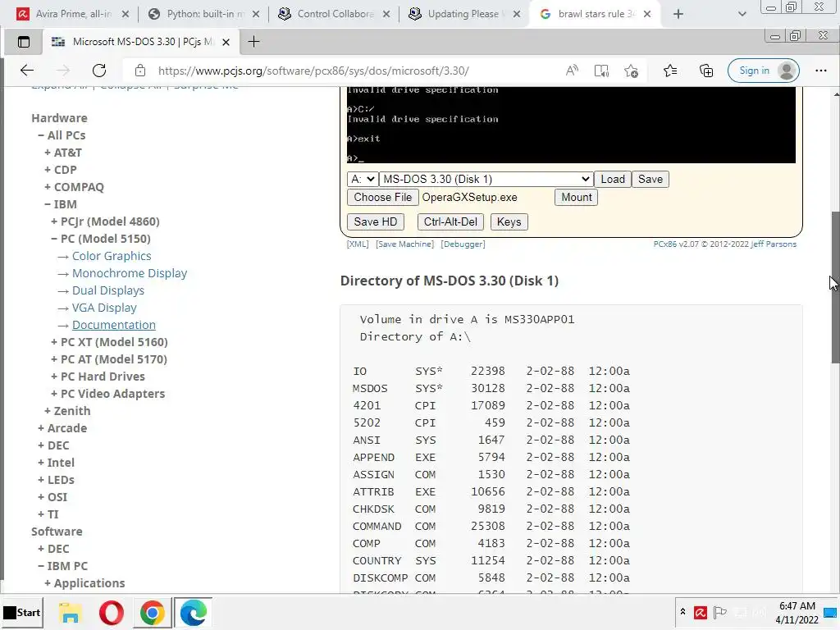Switch to Control Collabora tab

(x=335, y=14)
